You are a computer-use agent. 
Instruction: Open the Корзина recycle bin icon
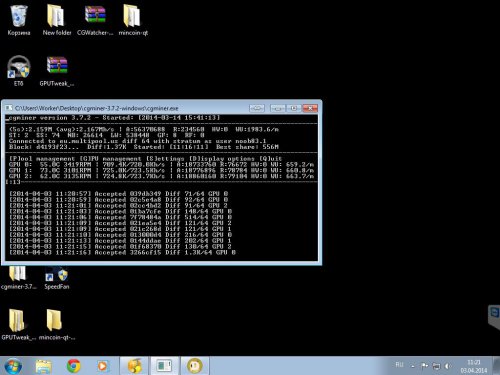(x=19, y=20)
